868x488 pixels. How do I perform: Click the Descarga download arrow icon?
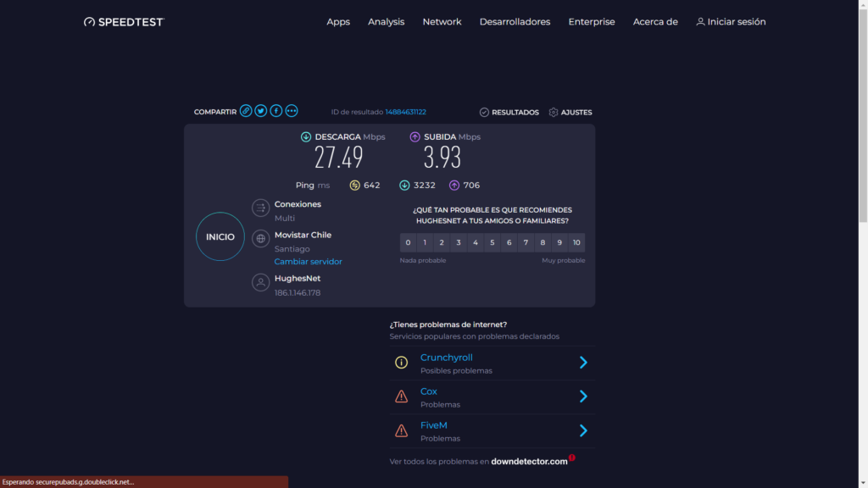(x=305, y=136)
